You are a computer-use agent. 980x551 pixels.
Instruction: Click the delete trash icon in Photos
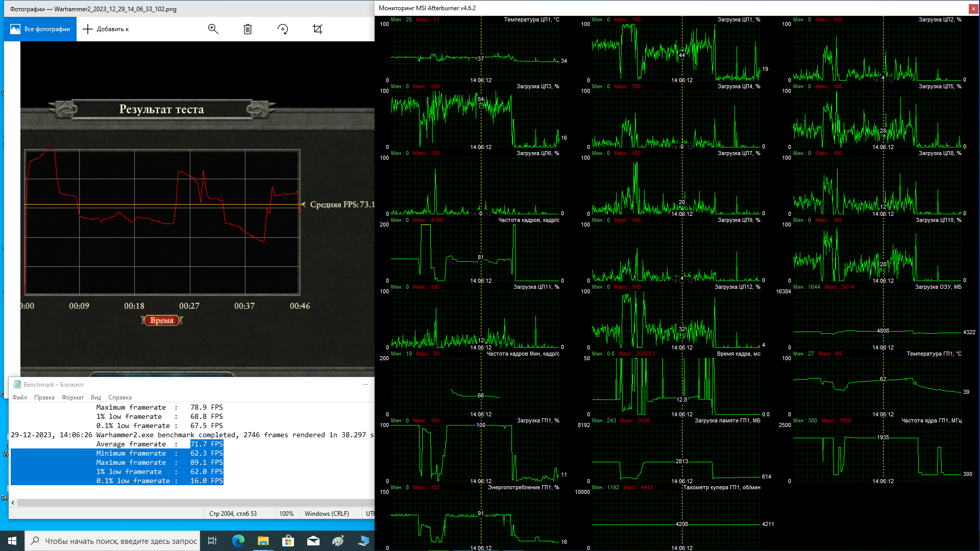(248, 29)
